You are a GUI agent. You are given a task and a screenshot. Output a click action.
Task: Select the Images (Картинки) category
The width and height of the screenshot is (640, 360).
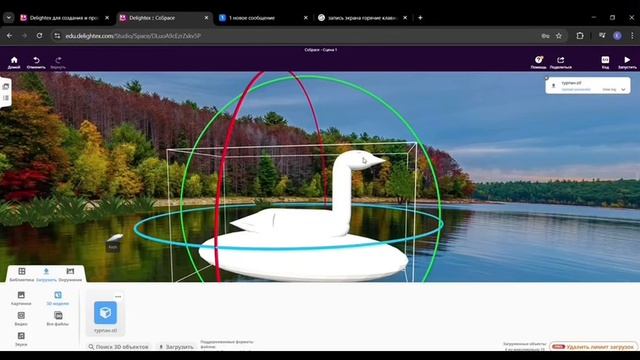click(21, 298)
